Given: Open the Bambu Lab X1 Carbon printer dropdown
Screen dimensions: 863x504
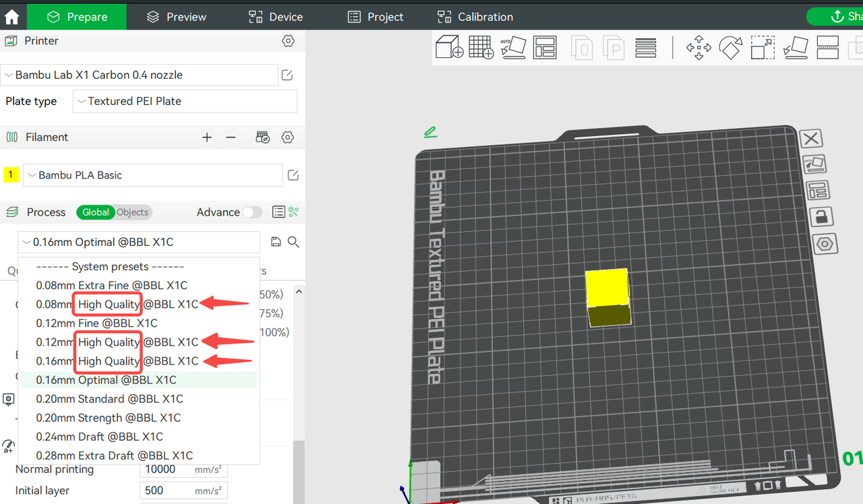Looking at the screenshot, I should (140, 75).
